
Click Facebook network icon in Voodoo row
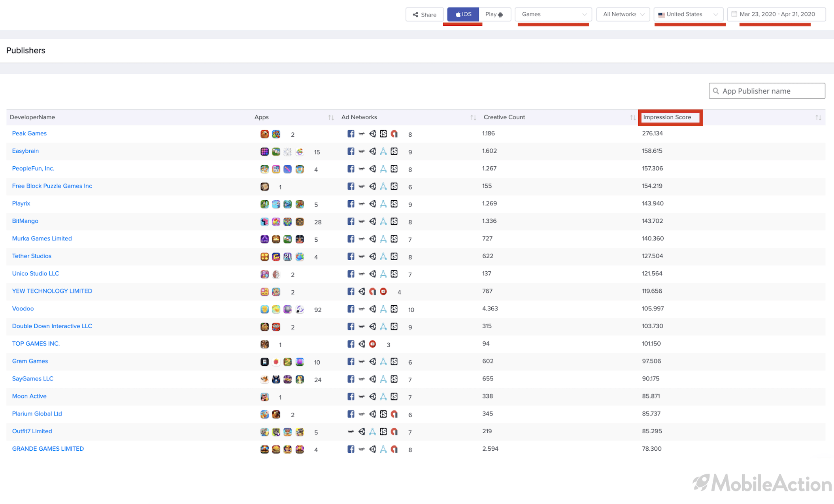click(351, 309)
